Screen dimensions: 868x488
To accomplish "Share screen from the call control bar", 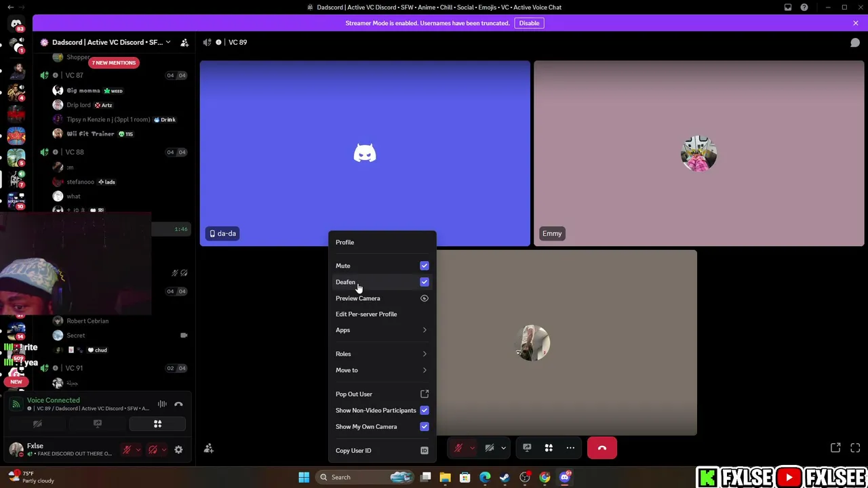I will point(527,448).
